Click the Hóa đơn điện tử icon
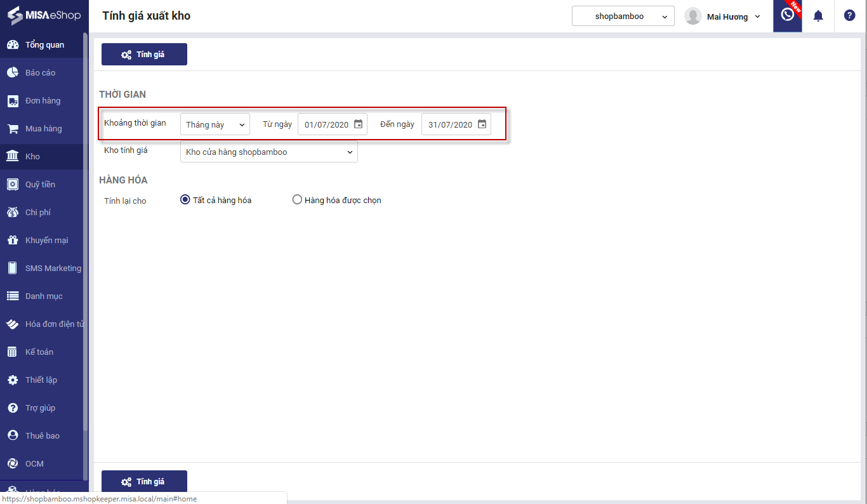 pos(13,324)
